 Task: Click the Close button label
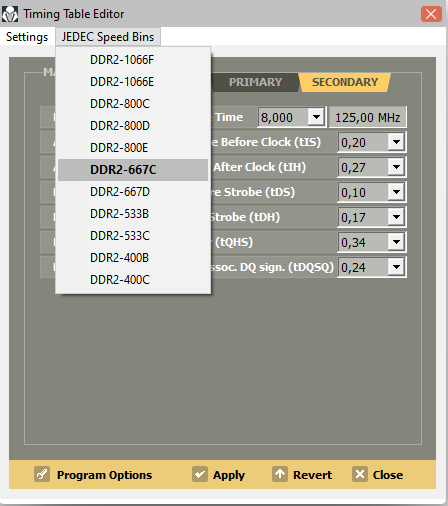click(x=388, y=475)
